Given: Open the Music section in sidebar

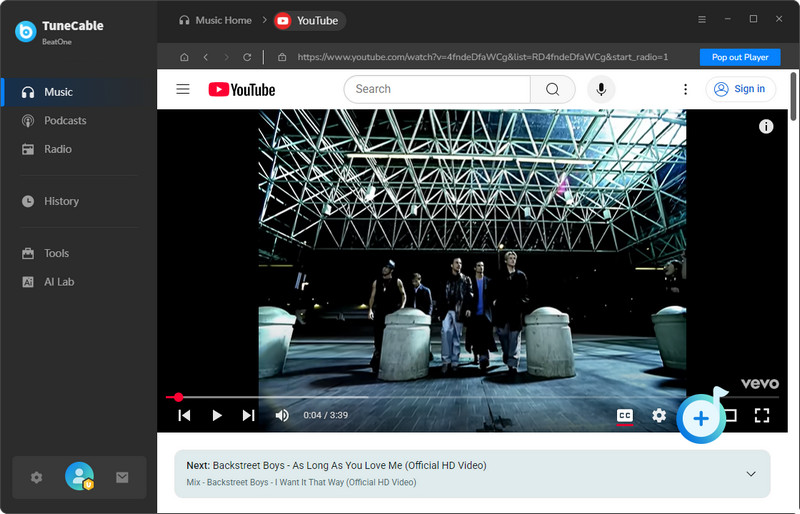Looking at the screenshot, I should (x=79, y=92).
